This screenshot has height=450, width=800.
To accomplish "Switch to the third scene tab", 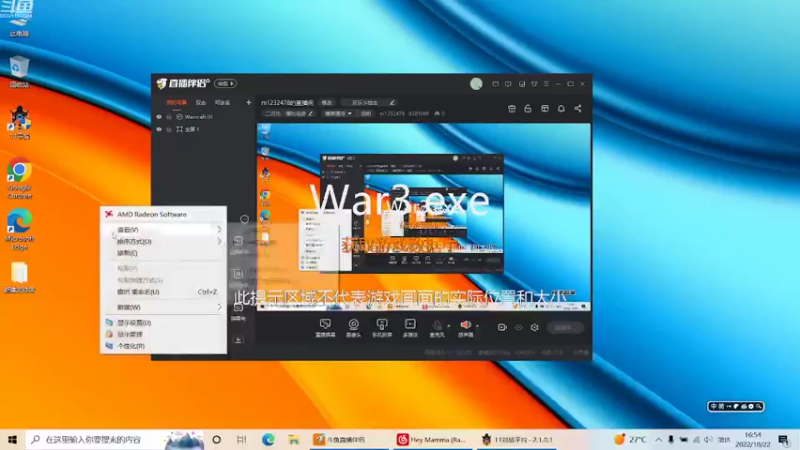I will 222,103.
